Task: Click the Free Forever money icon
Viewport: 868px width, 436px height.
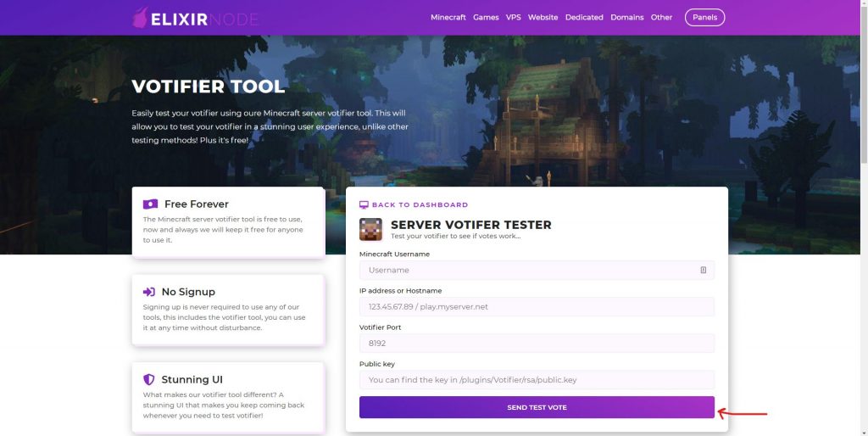Action: 150,204
